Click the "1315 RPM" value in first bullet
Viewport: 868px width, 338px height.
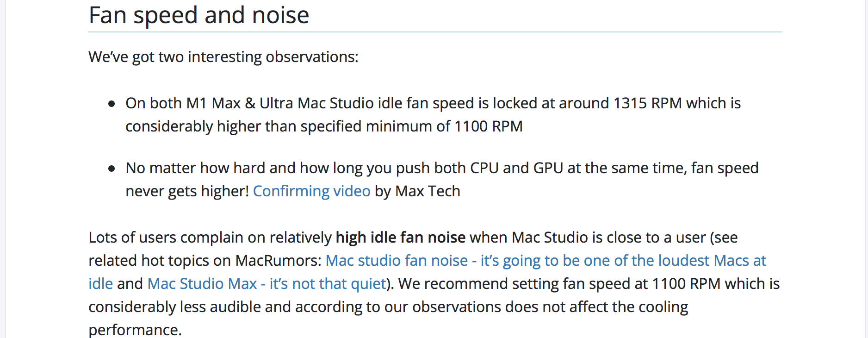tap(648, 103)
